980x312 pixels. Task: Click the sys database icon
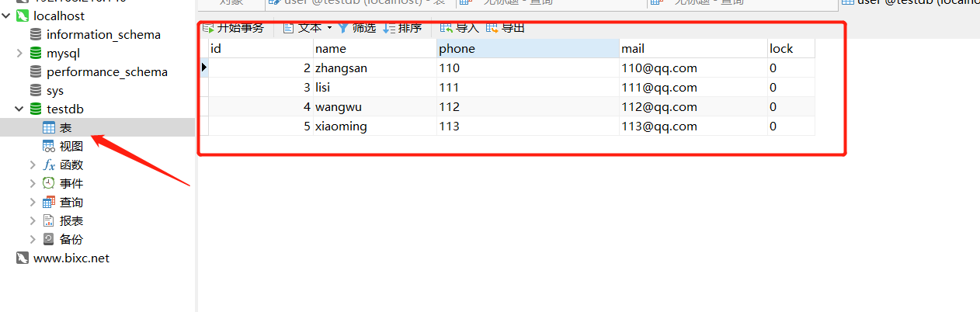36,90
